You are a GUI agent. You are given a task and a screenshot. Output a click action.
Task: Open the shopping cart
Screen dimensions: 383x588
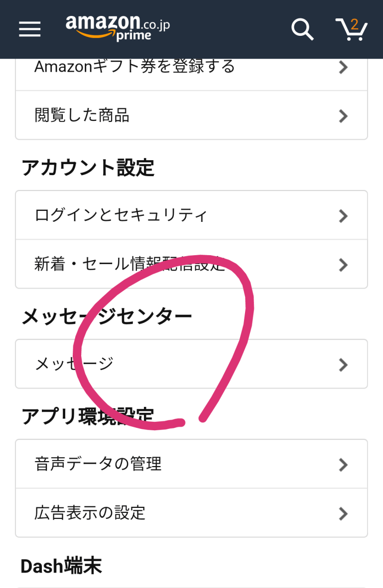pos(352,29)
